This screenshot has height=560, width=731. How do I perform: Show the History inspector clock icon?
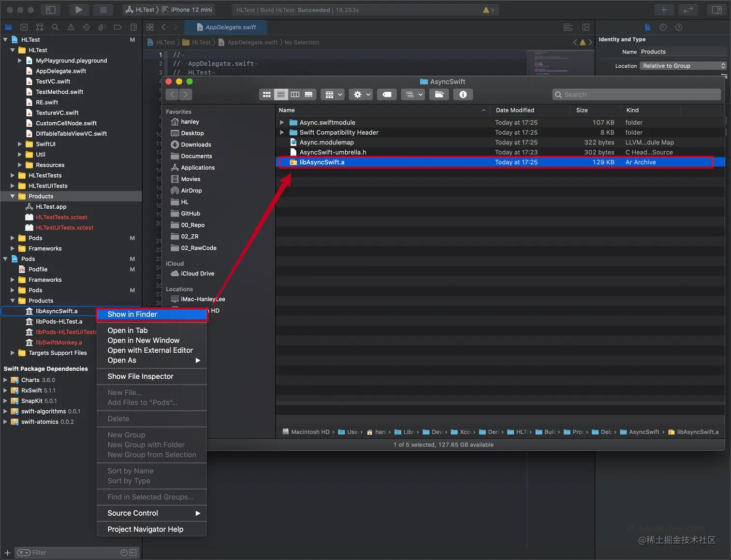click(x=663, y=27)
